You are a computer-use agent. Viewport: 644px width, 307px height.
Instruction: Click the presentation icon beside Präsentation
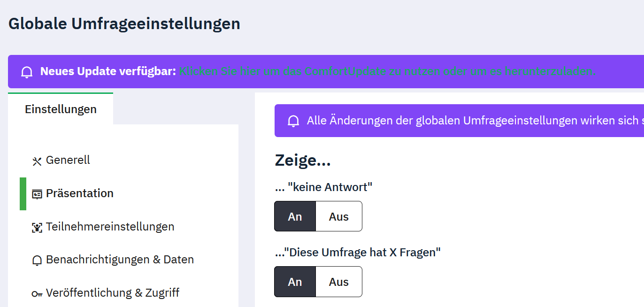click(37, 194)
